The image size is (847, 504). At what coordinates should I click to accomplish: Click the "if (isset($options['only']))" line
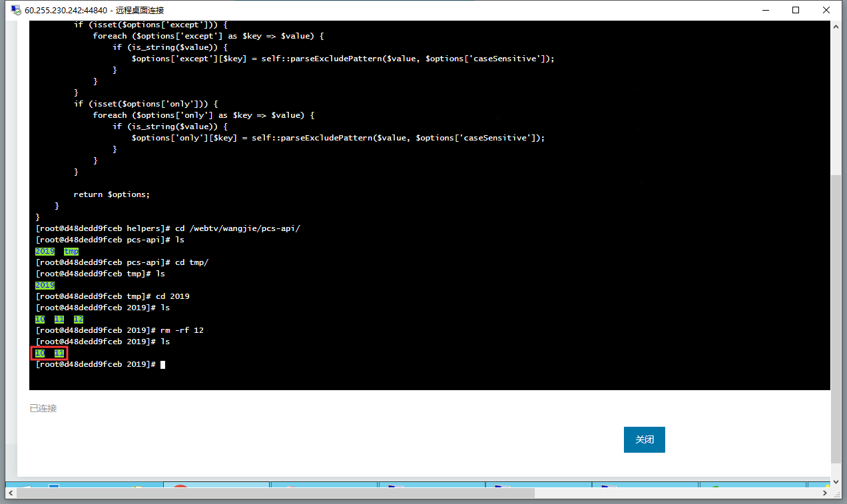click(x=146, y=104)
